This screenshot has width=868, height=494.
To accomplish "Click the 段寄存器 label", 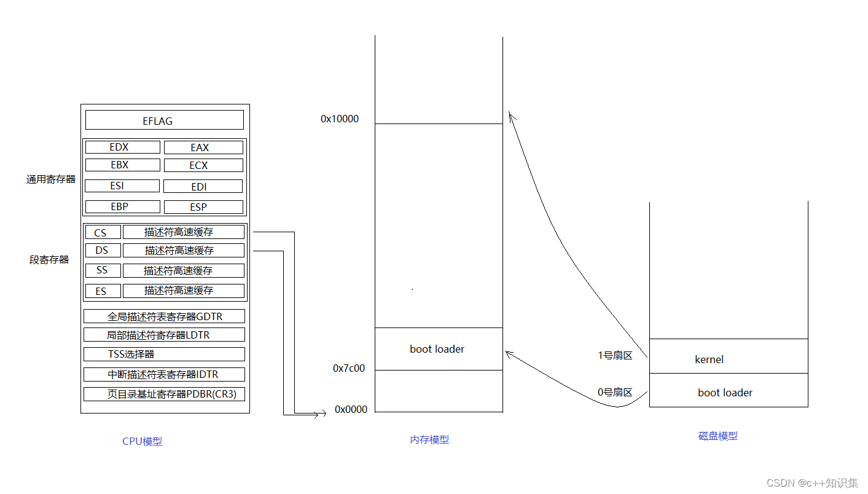I will pyautogui.click(x=49, y=259).
